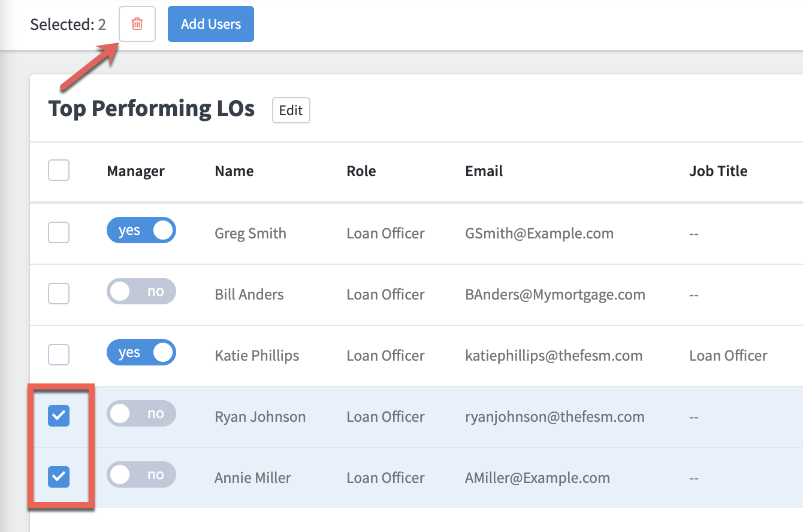Click the Edit button next to Top Performing LOs
This screenshot has width=803, height=532.
click(x=291, y=110)
